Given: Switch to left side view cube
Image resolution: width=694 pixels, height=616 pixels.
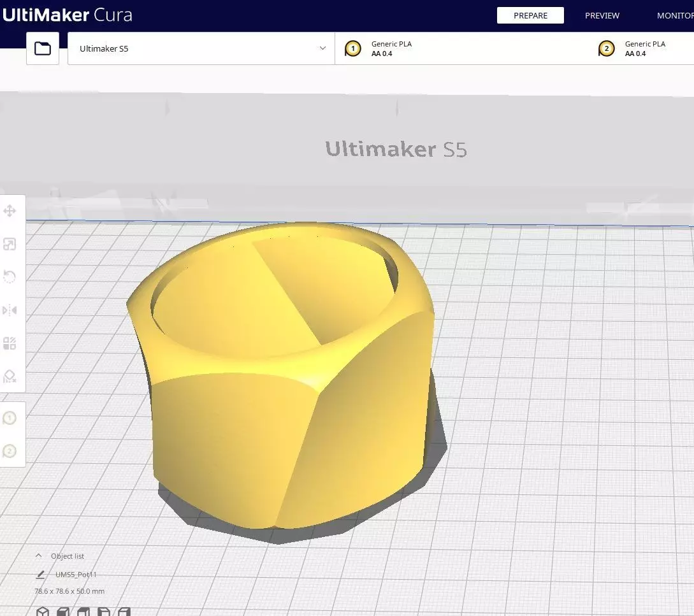Looking at the screenshot, I should (x=104, y=612).
